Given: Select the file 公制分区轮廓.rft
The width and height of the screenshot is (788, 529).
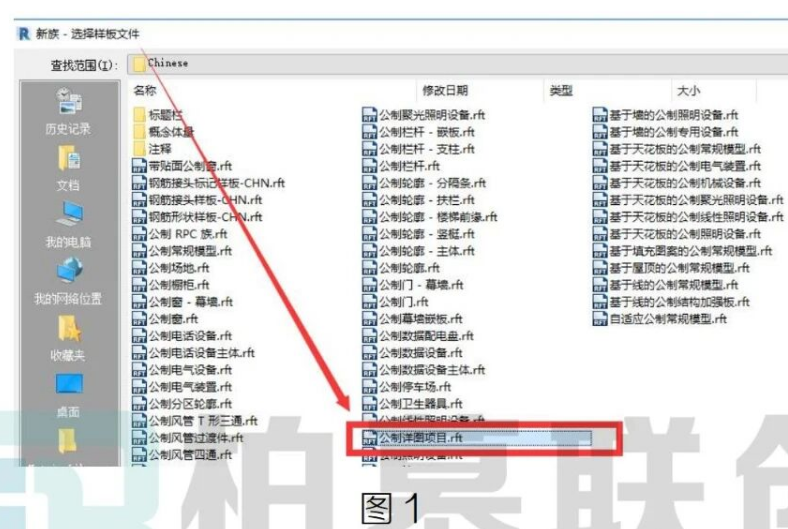Looking at the screenshot, I should pos(182,404).
